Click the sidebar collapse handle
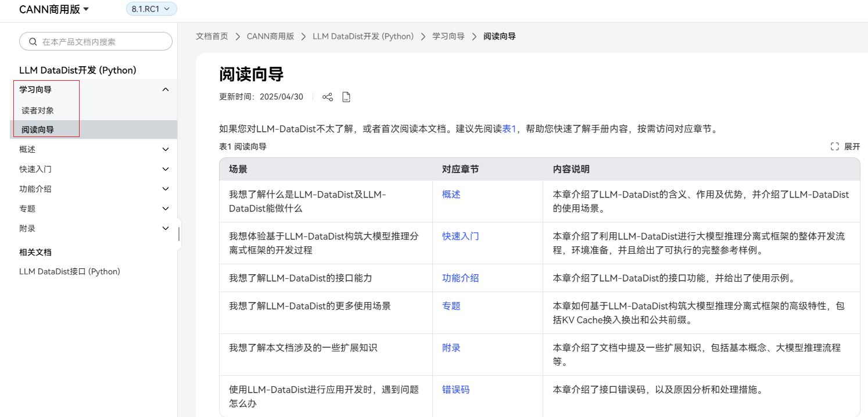 [179, 234]
